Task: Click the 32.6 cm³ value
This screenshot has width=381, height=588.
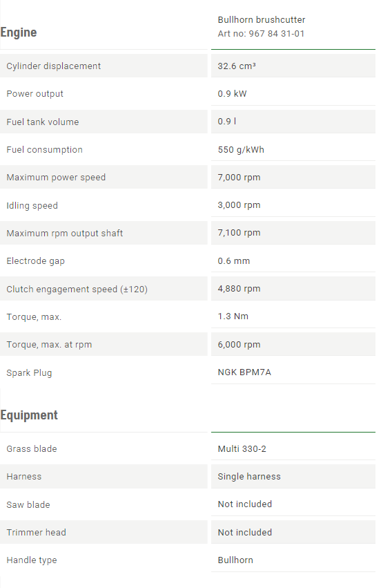Action: 236,66
